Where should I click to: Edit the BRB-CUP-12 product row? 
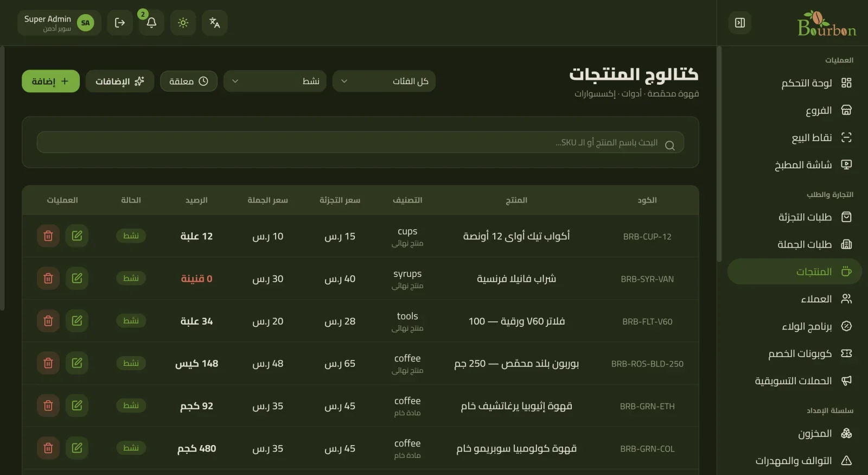click(x=77, y=236)
